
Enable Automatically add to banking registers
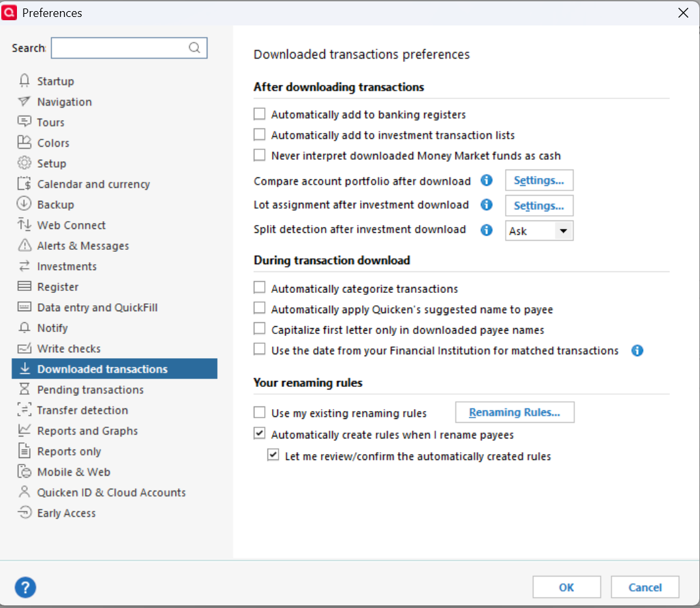pos(260,114)
